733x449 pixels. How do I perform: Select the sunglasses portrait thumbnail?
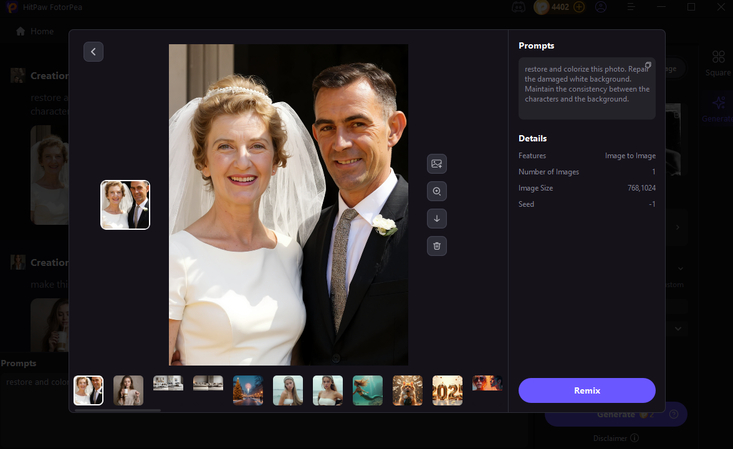pos(487,383)
